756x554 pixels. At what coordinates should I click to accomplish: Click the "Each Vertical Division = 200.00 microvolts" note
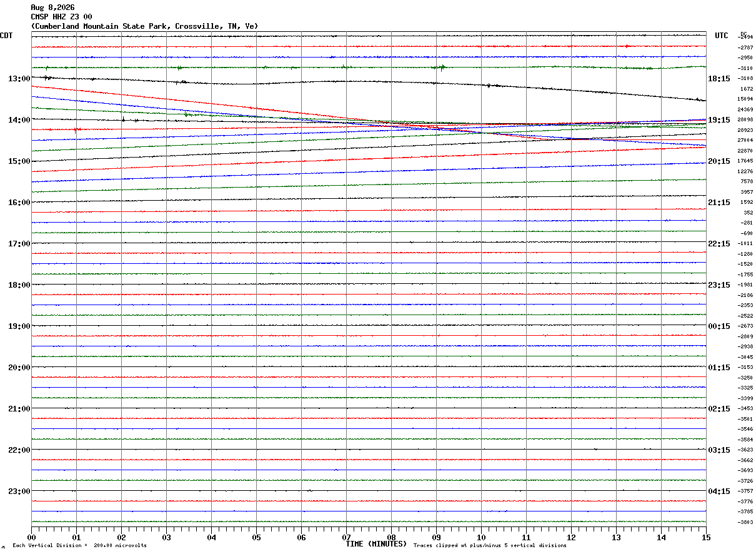(79, 545)
